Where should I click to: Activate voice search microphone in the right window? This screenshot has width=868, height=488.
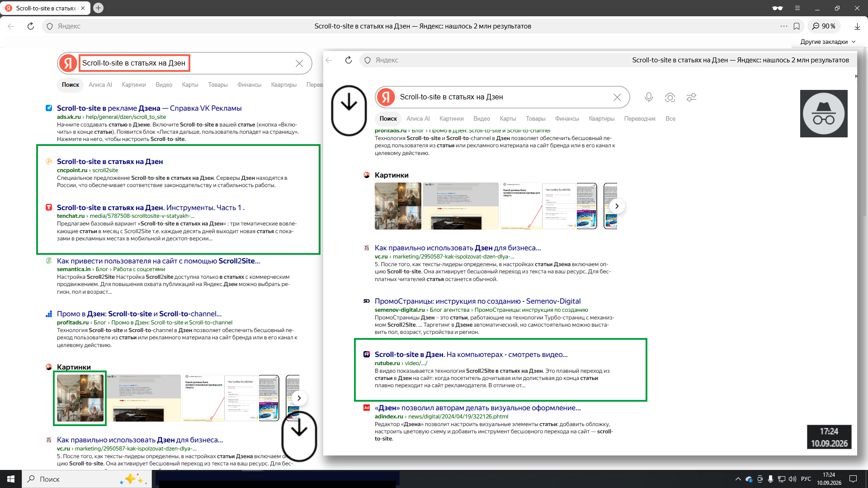click(649, 97)
